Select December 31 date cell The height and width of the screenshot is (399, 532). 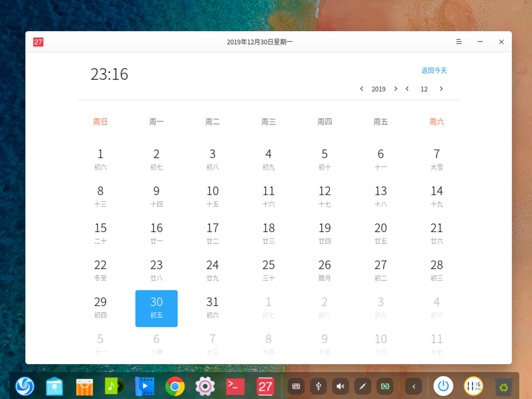click(x=212, y=308)
